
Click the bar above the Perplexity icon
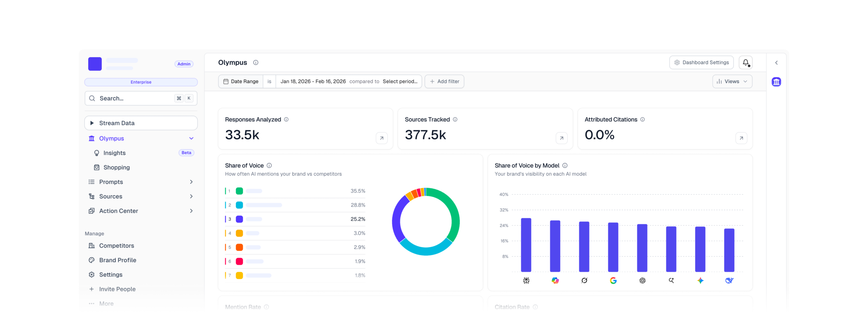point(526,245)
